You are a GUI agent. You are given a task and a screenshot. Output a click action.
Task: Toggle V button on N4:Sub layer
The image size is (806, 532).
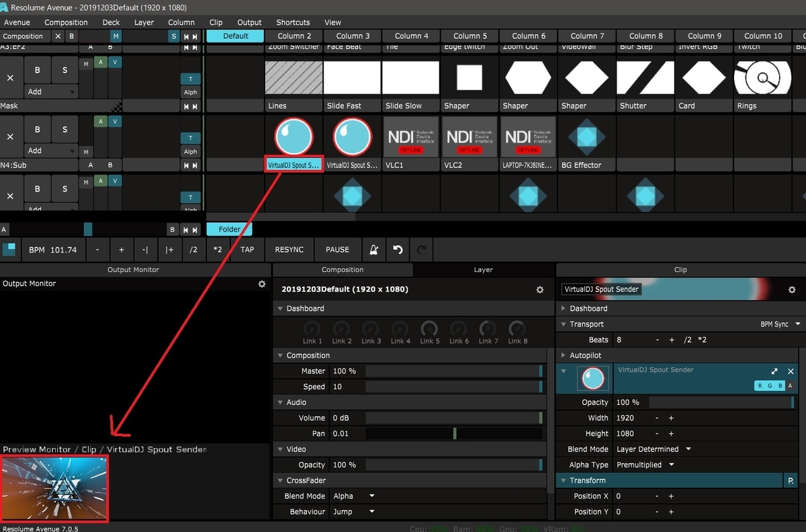pyautogui.click(x=115, y=122)
